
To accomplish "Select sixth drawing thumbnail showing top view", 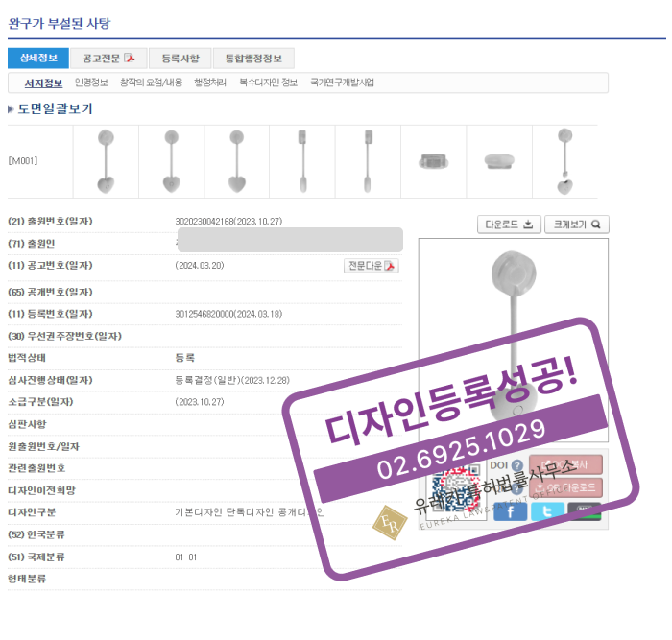I will click(434, 161).
